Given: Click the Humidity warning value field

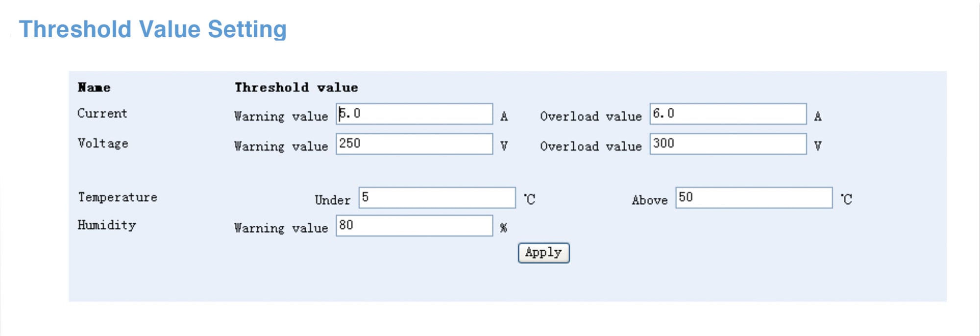Looking at the screenshot, I should pos(414,226).
